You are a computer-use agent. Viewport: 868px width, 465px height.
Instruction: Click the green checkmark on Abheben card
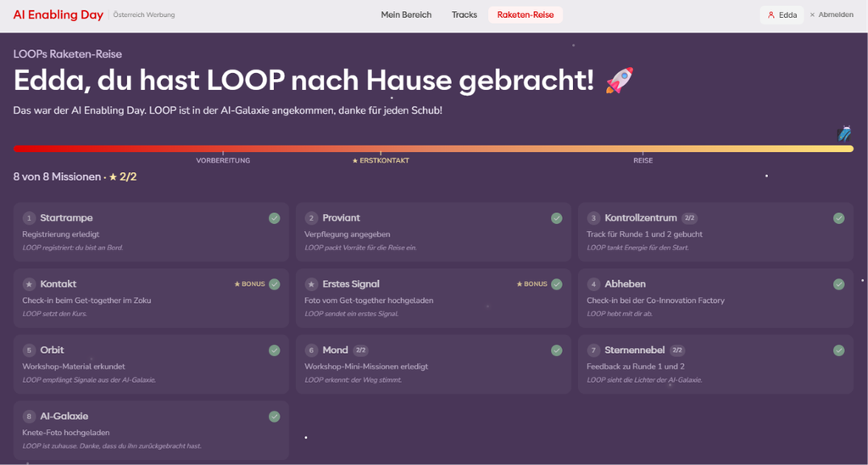838,284
